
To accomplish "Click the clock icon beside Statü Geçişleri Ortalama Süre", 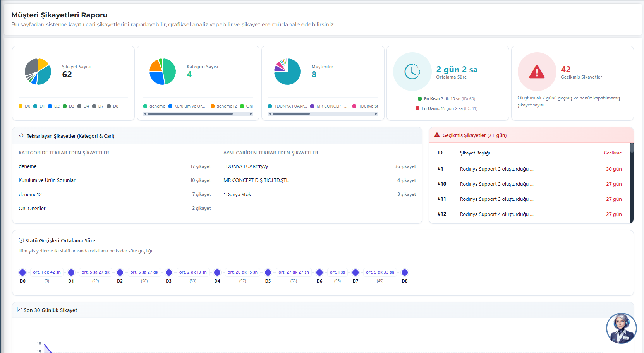I will [x=21, y=240].
